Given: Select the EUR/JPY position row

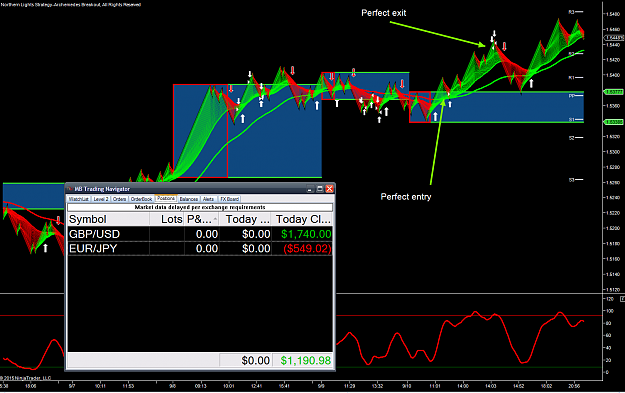Looking at the screenshot, I should click(x=200, y=248).
